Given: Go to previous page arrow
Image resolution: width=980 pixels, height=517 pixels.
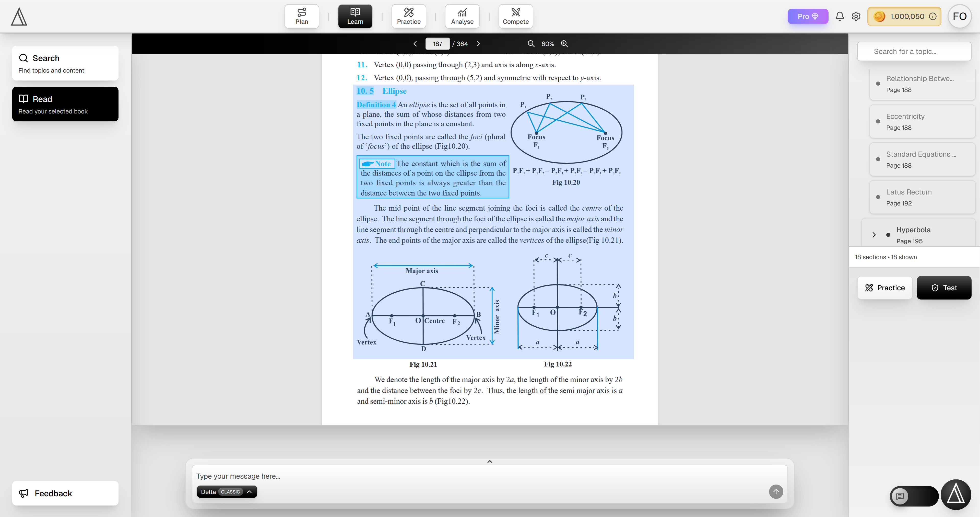Looking at the screenshot, I should (415, 44).
